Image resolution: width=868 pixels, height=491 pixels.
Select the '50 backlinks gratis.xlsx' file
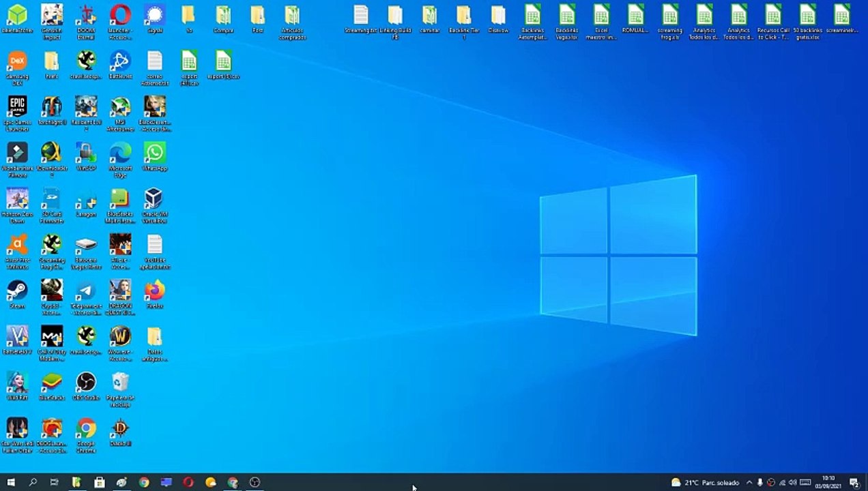(807, 21)
